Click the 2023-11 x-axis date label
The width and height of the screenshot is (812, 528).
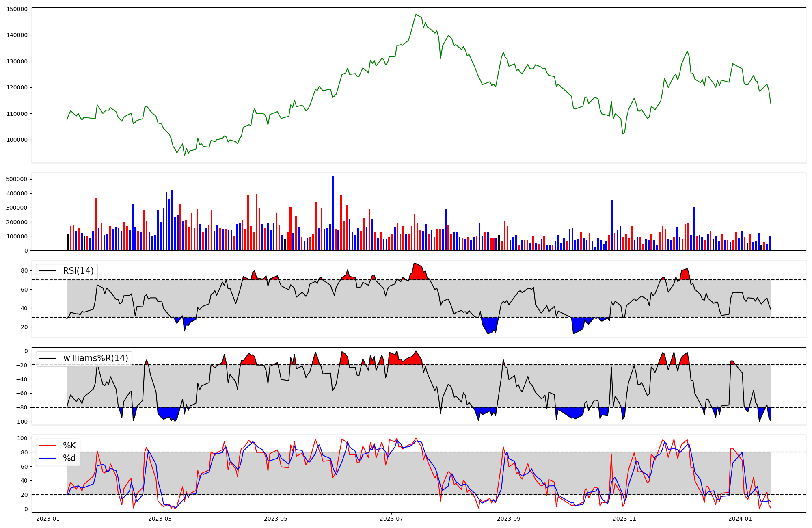click(x=624, y=519)
